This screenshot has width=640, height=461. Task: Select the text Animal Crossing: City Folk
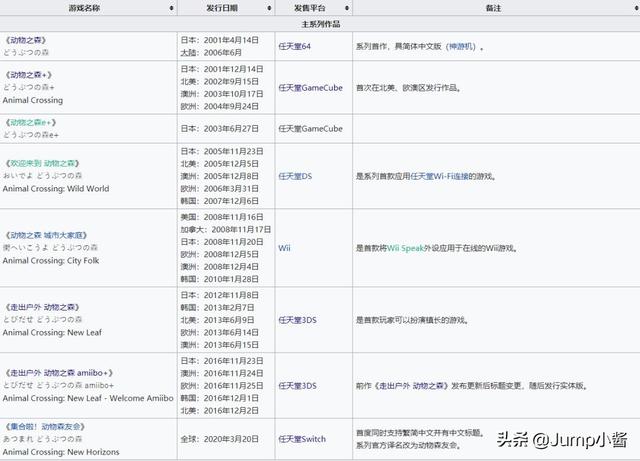point(51,261)
